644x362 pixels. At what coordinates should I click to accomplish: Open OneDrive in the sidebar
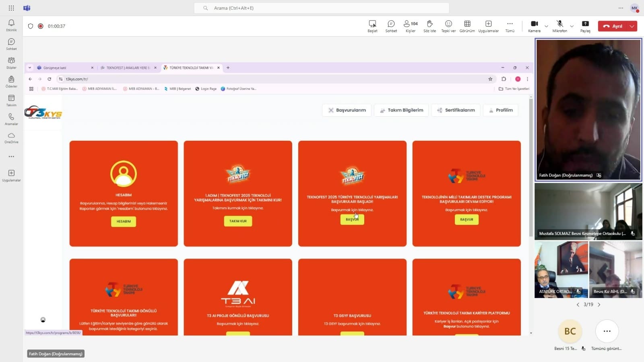(x=11, y=138)
